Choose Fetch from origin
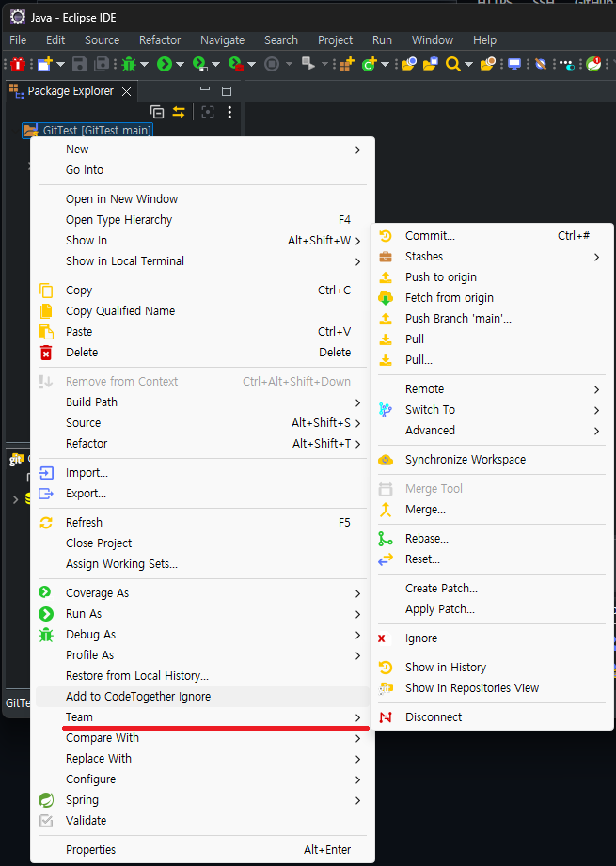This screenshot has height=866, width=616. tap(492, 298)
